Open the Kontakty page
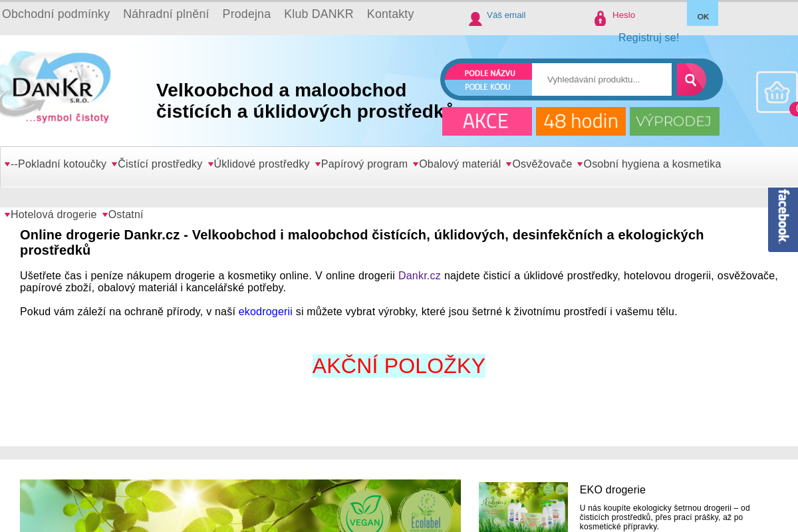Viewport: 798px width, 532px height. (x=390, y=13)
